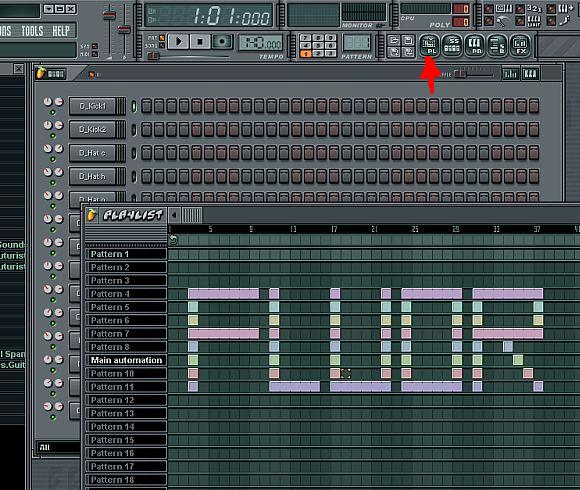Toggle the first step of D_Kick1
580x490 pixels.
point(146,106)
